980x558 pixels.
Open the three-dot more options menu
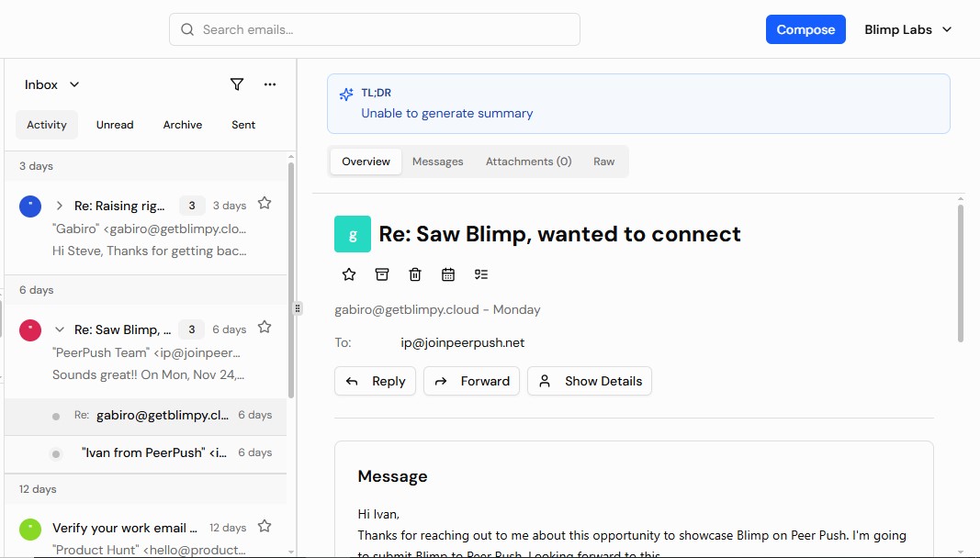click(269, 84)
